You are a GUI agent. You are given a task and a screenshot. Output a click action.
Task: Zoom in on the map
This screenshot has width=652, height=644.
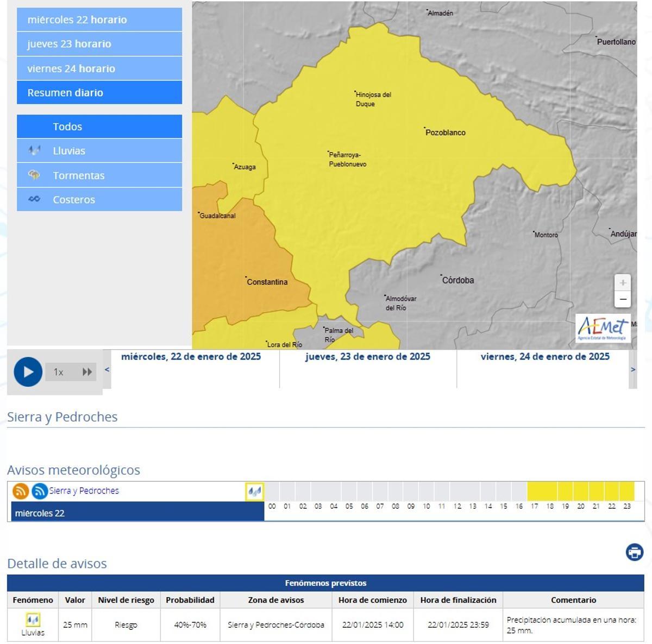pyautogui.click(x=623, y=282)
